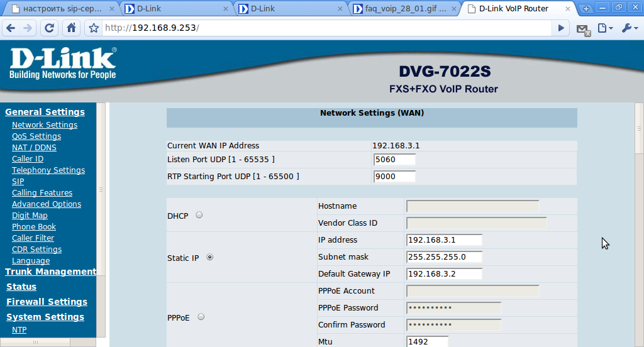644x347 pixels.
Task: Open the QoS Settings link
Action: (36, 136)
